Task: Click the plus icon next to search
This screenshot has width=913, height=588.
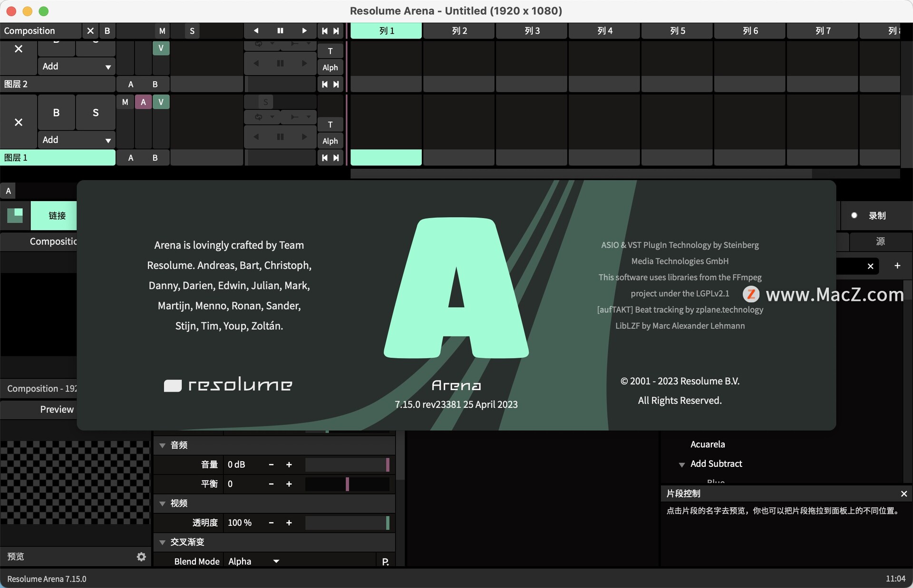Action: tap(897, 266)
